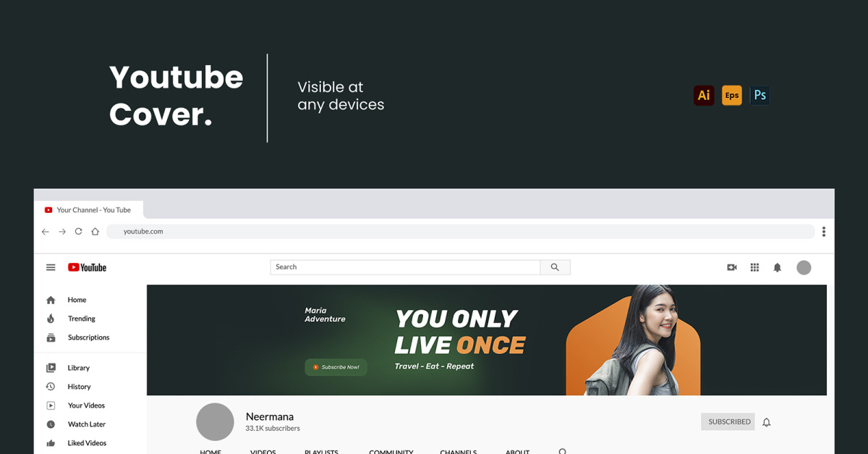The image size is (868, 454).
Task: Click the YouTube logo
Action: 86,267
